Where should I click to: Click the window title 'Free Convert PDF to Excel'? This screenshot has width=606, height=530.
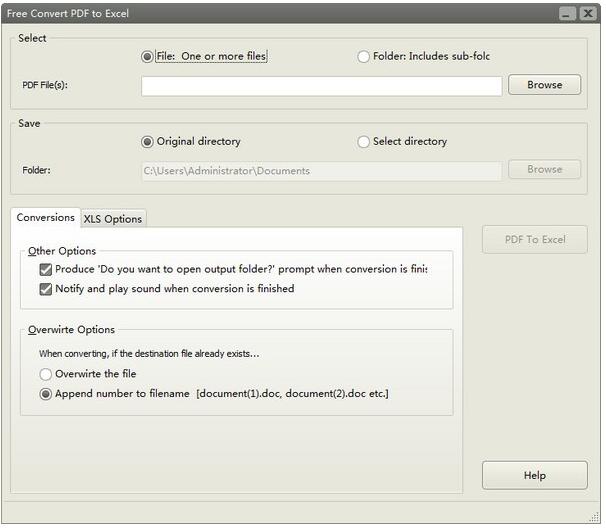click(x=68, y=14)
